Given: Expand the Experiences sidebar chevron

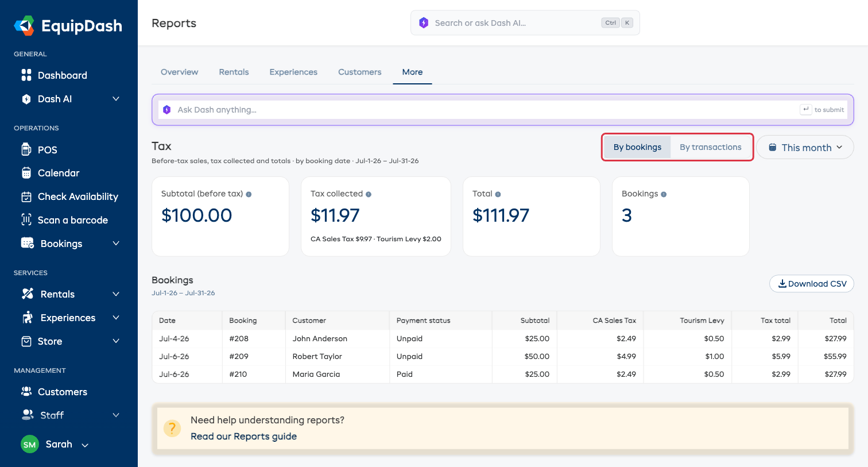Looking at the screenshot, I should tap(116, 317).
